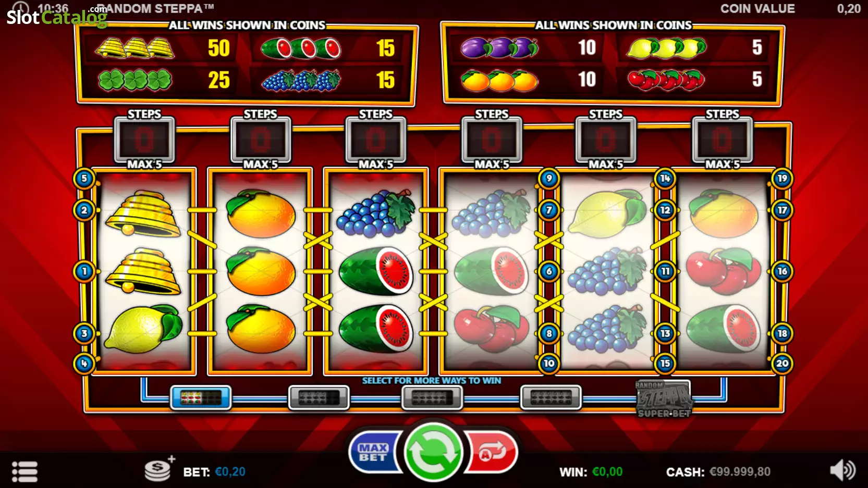Activate Random Steppa Super Bet

coord(664,399)
